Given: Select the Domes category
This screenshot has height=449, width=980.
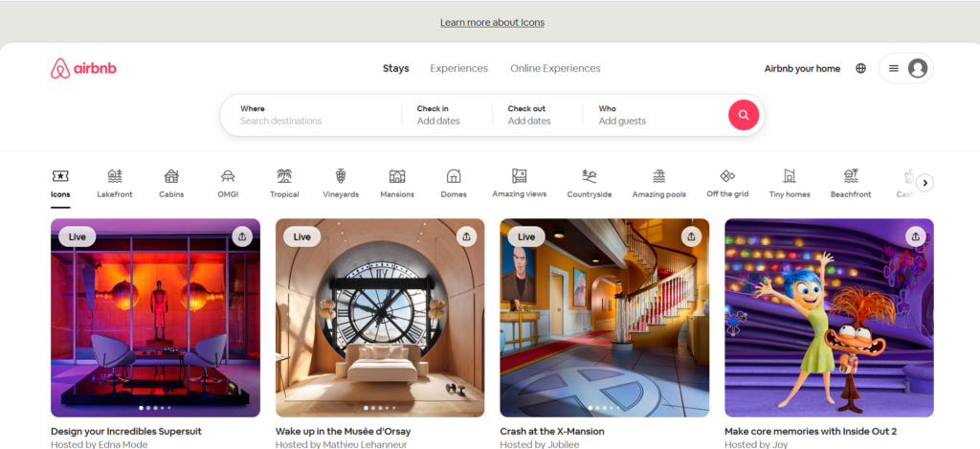Looking at the screenshot, I should click(454, 184).
